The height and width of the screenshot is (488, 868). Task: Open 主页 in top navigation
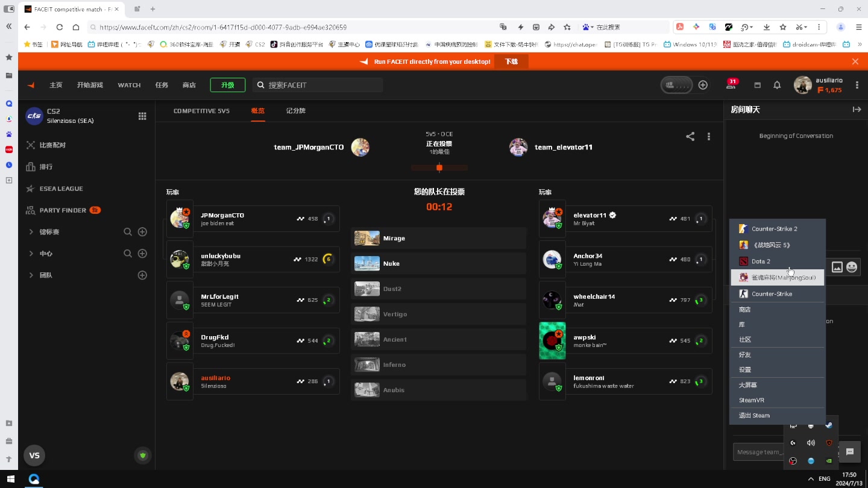[56, 85]
